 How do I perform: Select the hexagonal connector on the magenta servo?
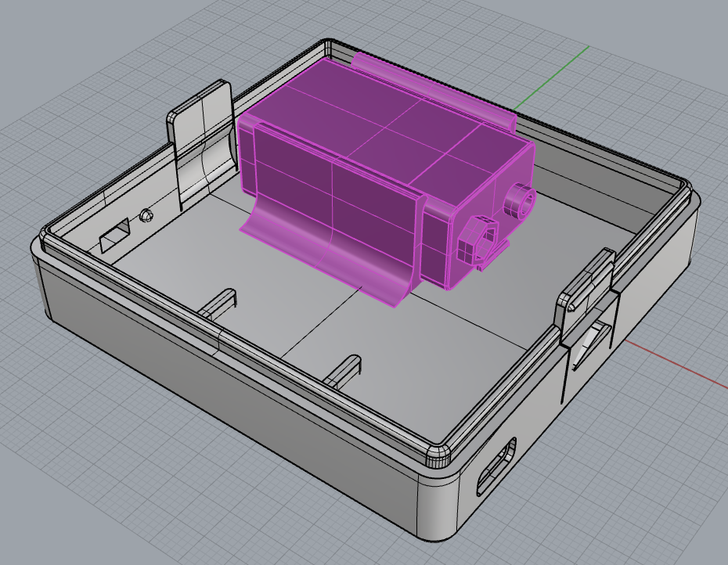pos(479,243)
